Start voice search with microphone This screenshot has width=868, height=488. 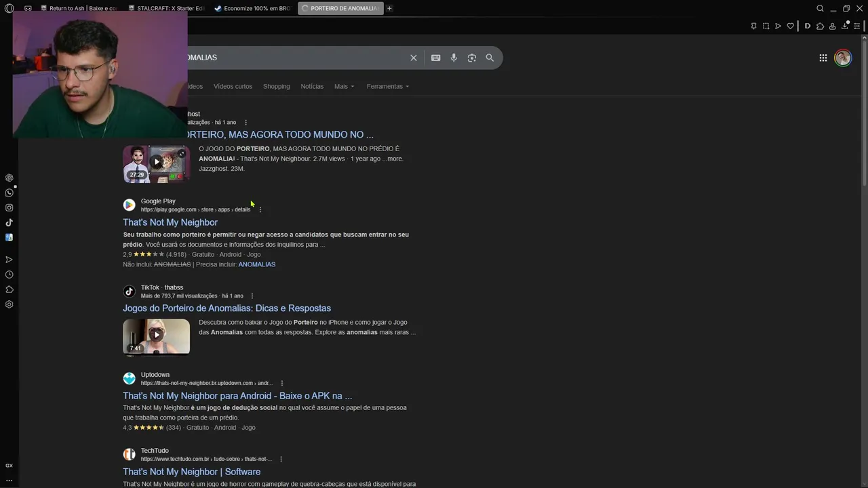point(454,58)
